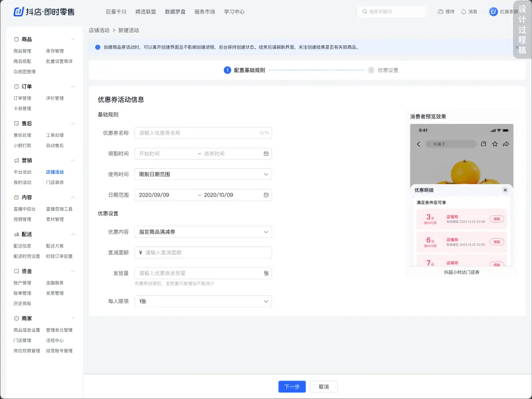Screen dimensions: 532x399
Task: Open calendar icon for 日期范围
Action: point(266,195)
